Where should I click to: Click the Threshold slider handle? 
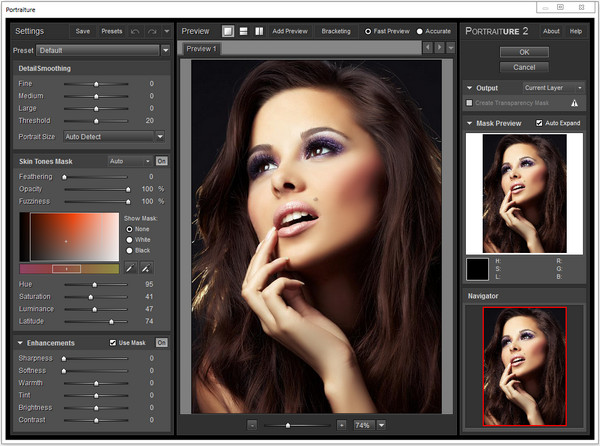point(97,120)
